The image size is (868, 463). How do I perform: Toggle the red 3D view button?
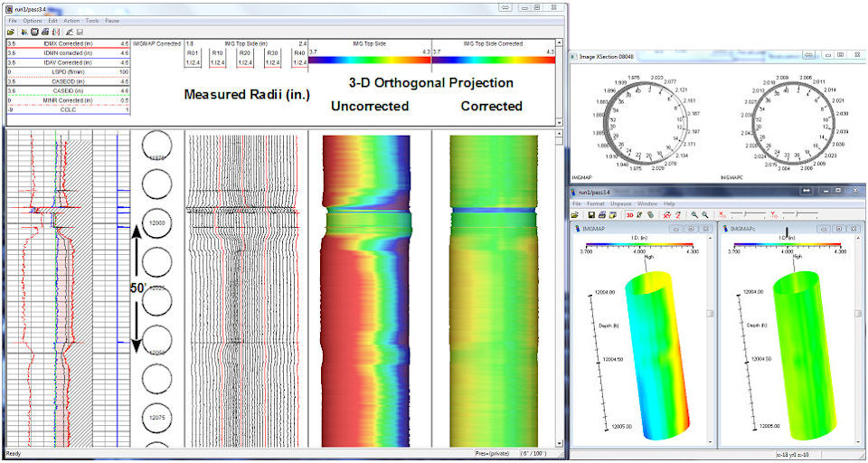click(x=630, y=215)
